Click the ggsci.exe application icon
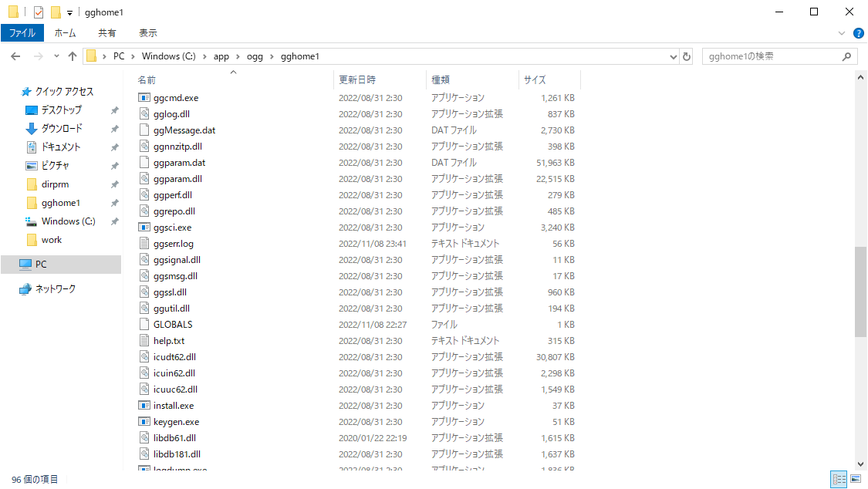The image size is (868, 489). (144, 228)
